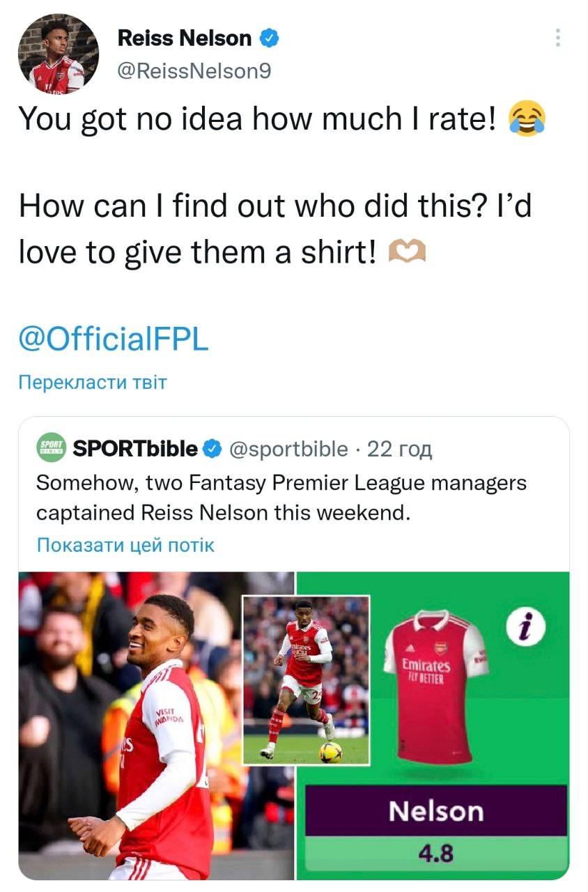Click the Reiss Nelson display name
The width and height of the screenshot is (588, 892).
pyautogui.click(x=185, y=38)
